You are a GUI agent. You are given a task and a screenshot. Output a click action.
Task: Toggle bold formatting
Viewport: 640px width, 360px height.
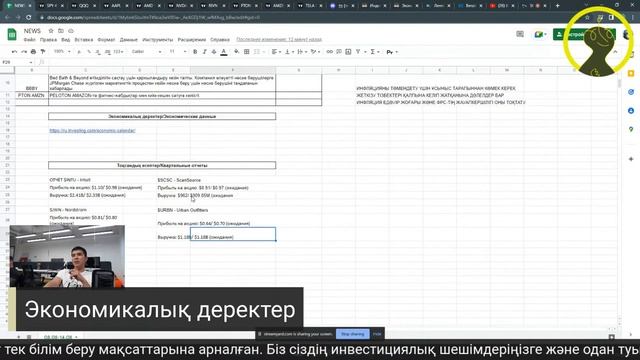pos(195,52)
